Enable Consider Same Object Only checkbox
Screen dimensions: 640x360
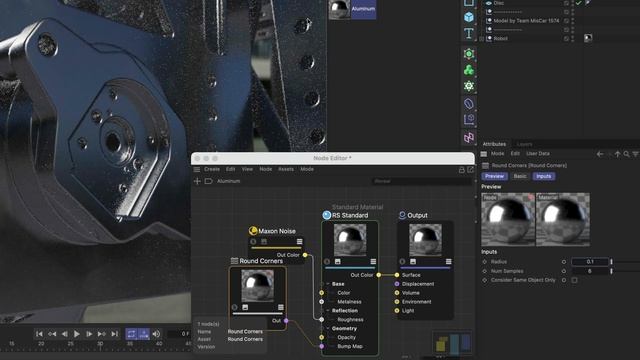pyautogui.click(x=574, y=280)
